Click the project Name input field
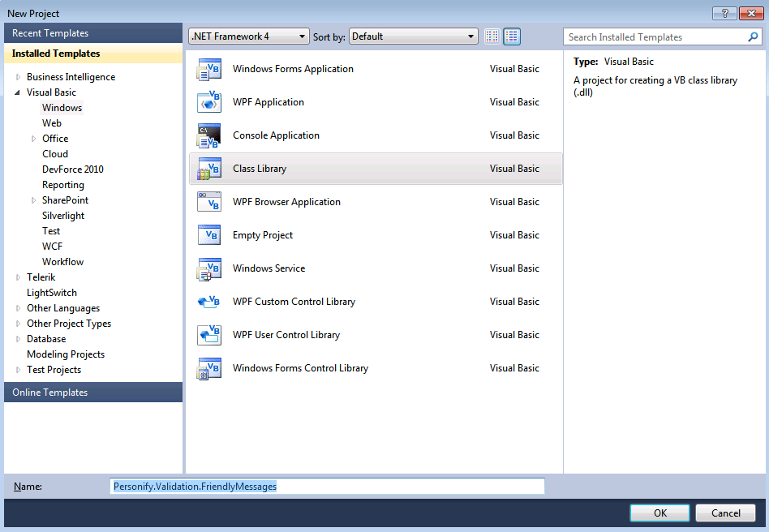The image size is (769, 532). [327, 486]
